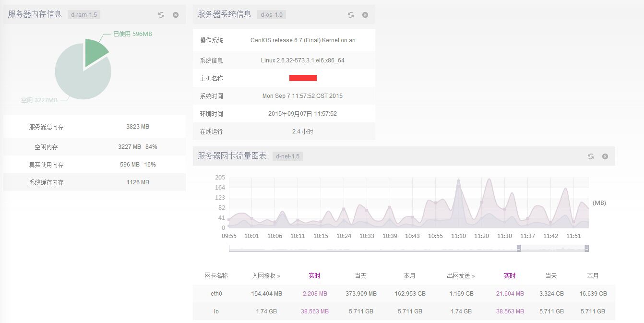Close the 服务器系统信息 panel

click(x=365, y=15)
